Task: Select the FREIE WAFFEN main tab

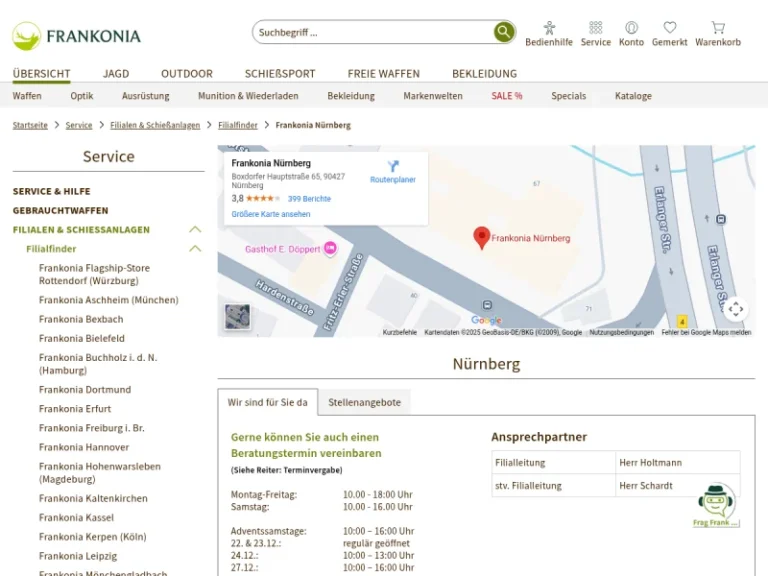Action: [384, 73]
